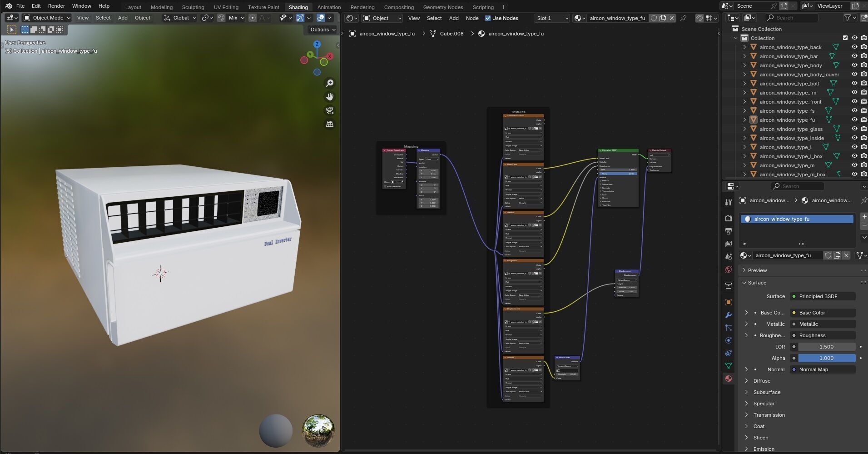Open the Slot 1 dropdown
868x454 pixels.
(552, 18)
